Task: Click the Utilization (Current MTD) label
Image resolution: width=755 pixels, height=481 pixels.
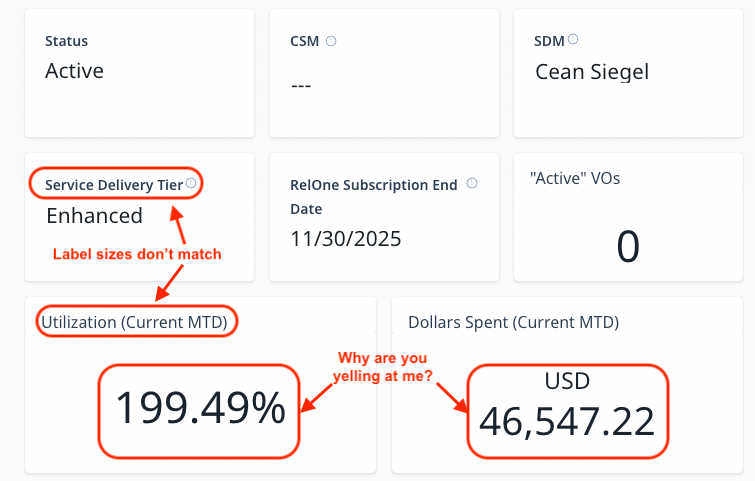Action: pos(134,322)
